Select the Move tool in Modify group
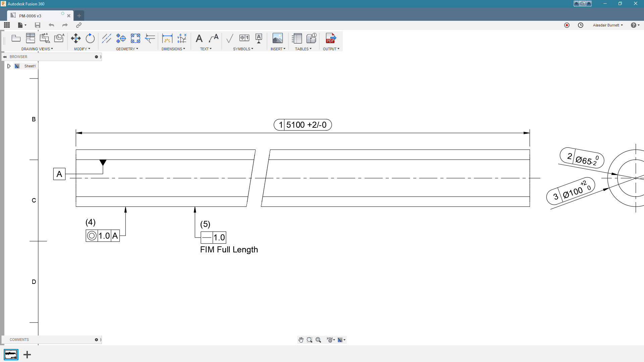The width and height of the screenshot is (644, 362). [76, 38]
